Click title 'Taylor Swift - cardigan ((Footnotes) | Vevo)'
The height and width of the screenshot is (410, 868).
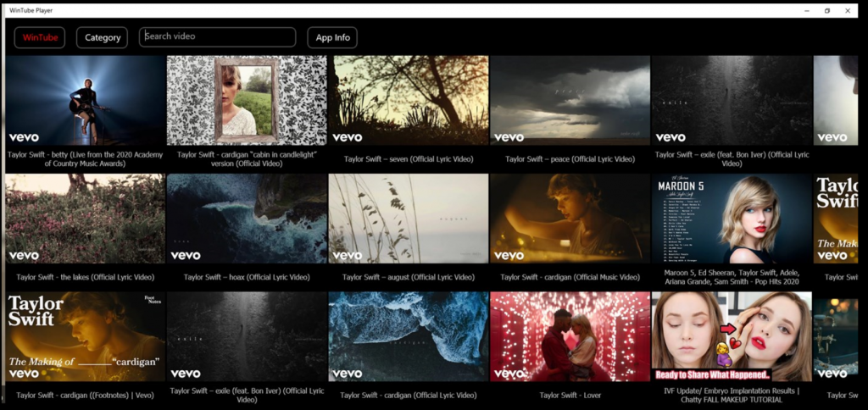[x=86, y=396]
